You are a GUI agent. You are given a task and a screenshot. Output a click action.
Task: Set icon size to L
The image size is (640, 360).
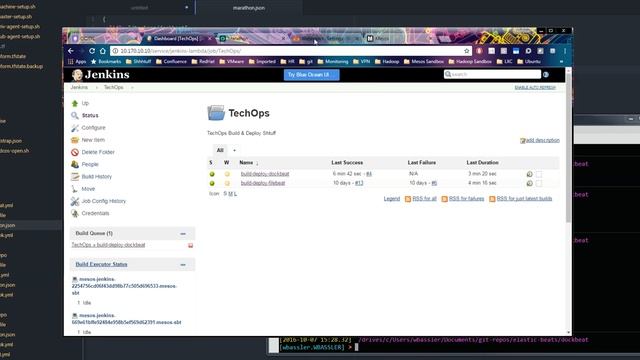coord(236,194)
